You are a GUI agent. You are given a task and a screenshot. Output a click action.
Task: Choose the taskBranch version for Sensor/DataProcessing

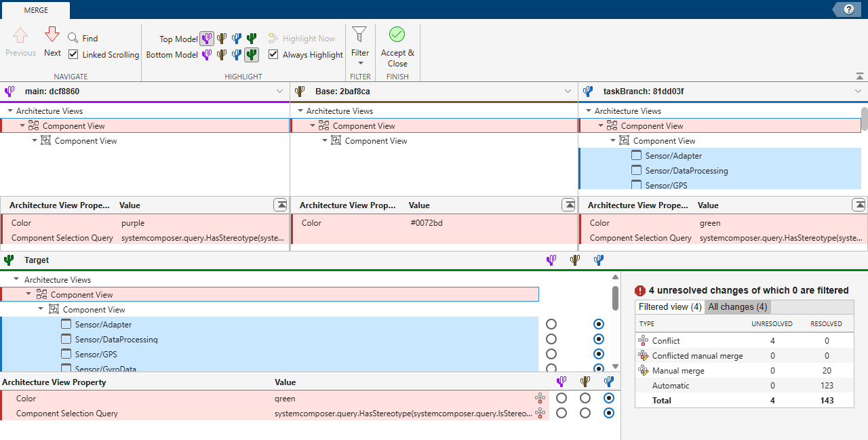599,339
